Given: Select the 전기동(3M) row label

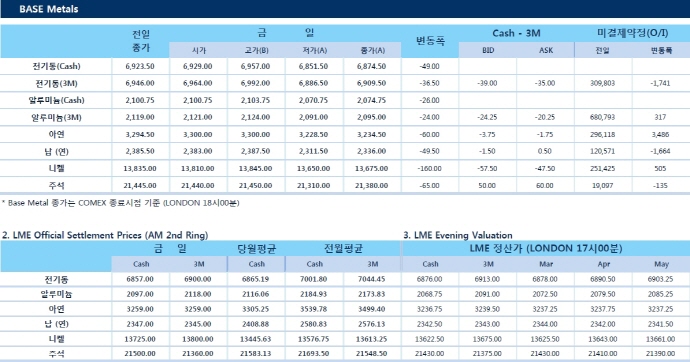Looking at the screenshot, I should [56, 83].
